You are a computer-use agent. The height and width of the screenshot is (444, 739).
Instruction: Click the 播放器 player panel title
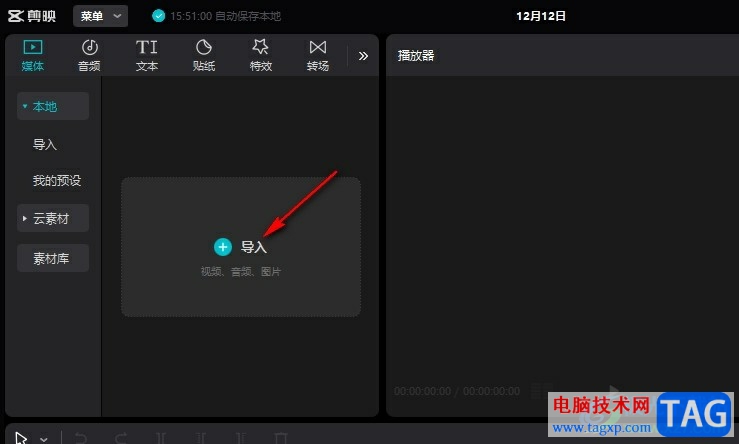coord(416,56)
